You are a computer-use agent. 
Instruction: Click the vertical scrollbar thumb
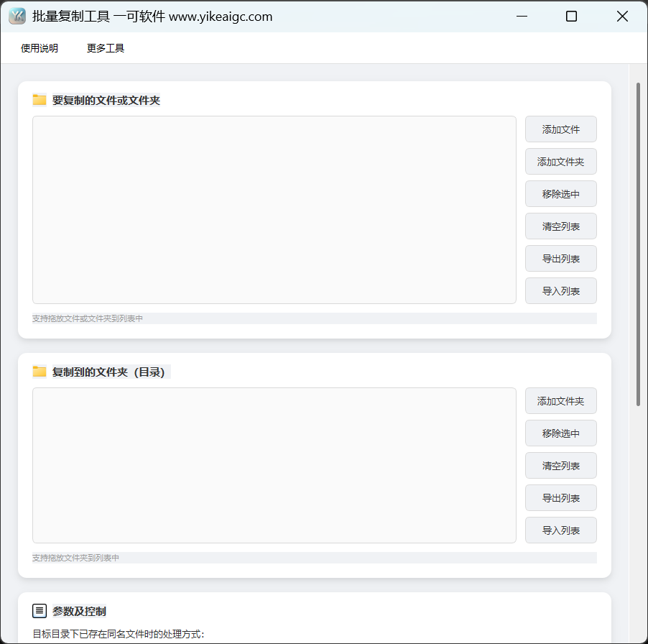point(638,244)
